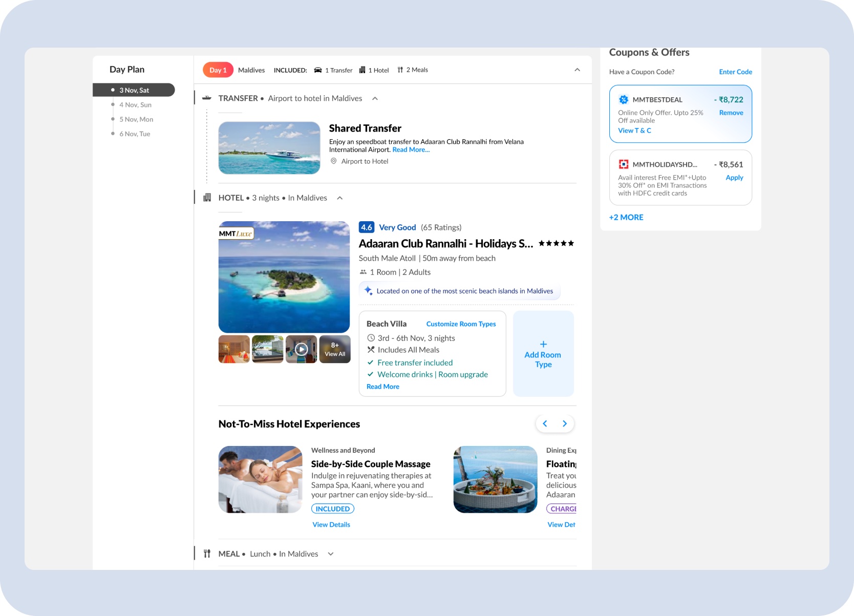854x616 pixels.
Task: Click the car icon next to 1 Transfer
Action: click(318, 70)
